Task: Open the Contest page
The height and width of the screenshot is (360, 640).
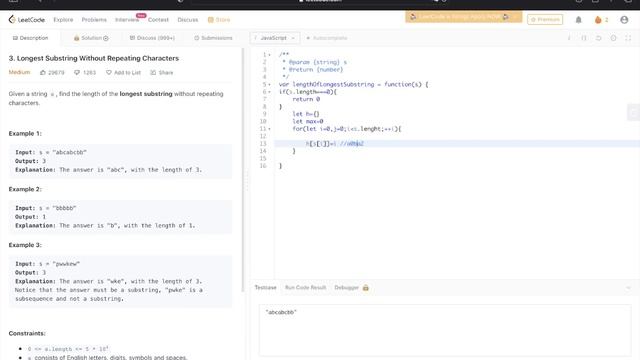Action: [x=158, y=20]
